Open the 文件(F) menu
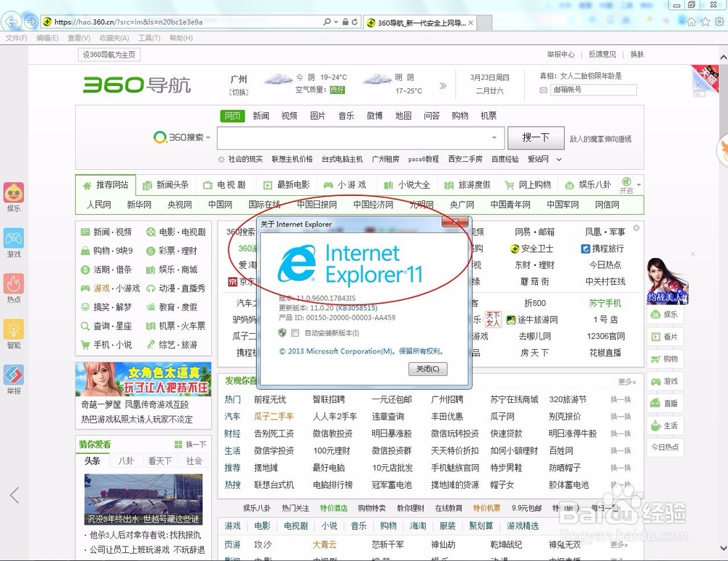The width and height of the screenshot is (728, 561). pyautogui.click(x=16, y=38)
